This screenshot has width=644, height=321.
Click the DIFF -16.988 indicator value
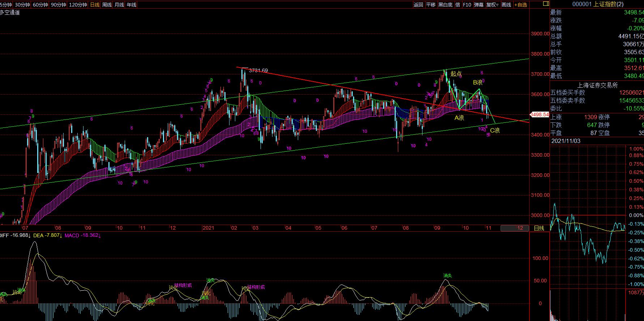point(16,235)
